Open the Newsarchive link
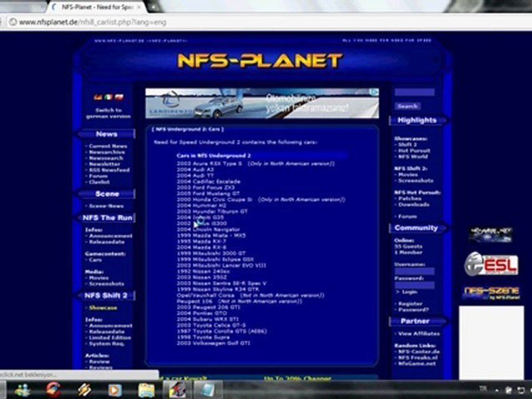The height and width of the screenshot is (399, 532). coord(107,152)
